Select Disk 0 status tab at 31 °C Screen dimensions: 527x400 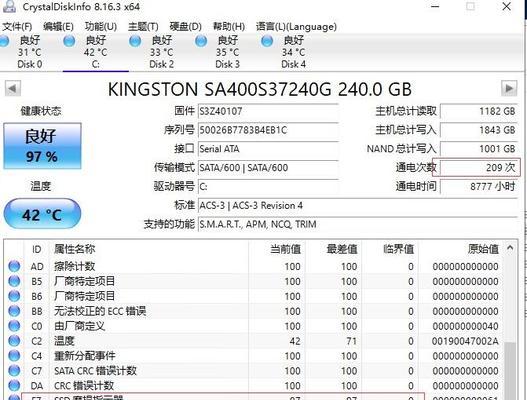[30, 52]
